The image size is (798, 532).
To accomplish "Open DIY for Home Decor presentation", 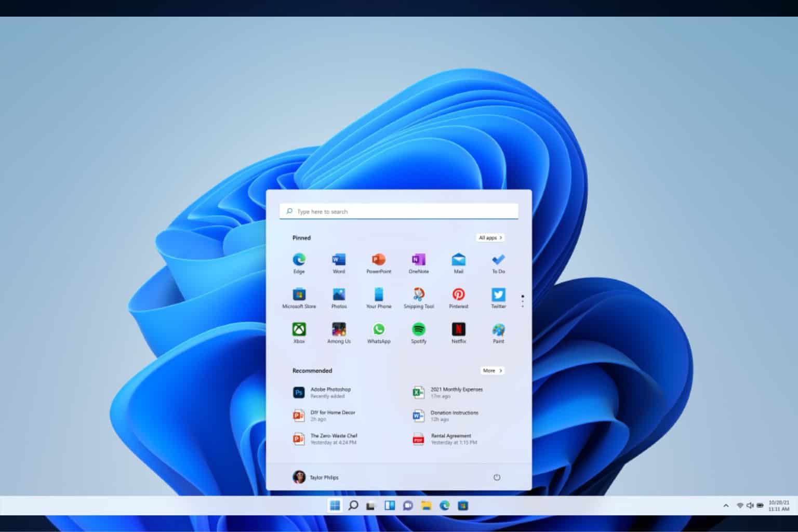I will pyautogui.click(x=324, y=416).
